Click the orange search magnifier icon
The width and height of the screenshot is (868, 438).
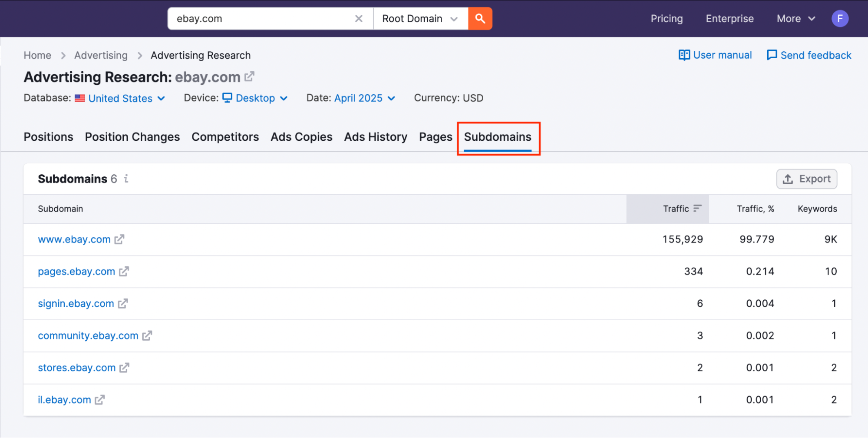(x=480, y=18)
